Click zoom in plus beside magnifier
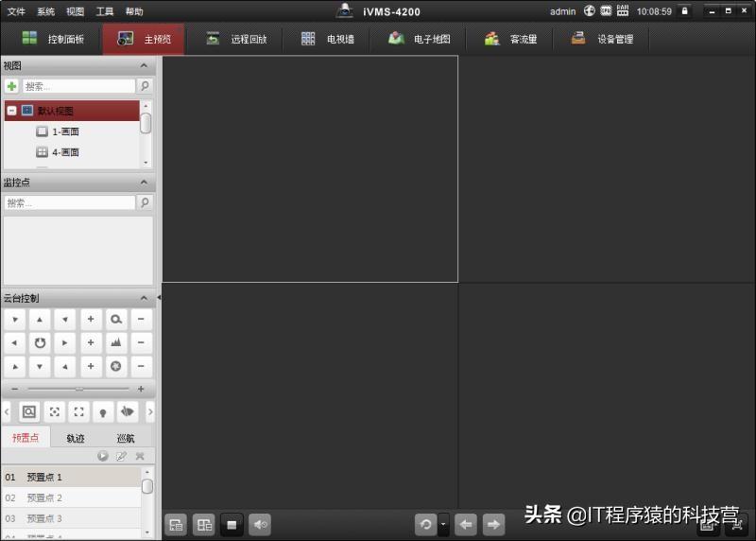This screenshot has width=756, height=541. click(91, 320)
